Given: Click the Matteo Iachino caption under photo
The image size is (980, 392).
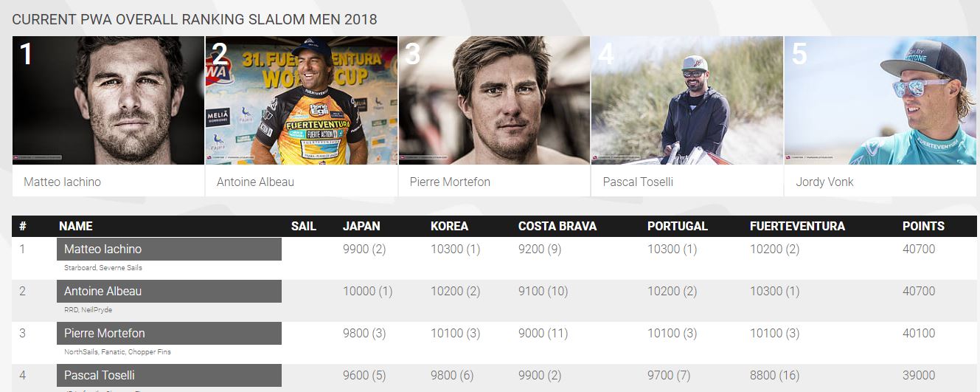Looking at the screenshot, I should tap(62, 182).
